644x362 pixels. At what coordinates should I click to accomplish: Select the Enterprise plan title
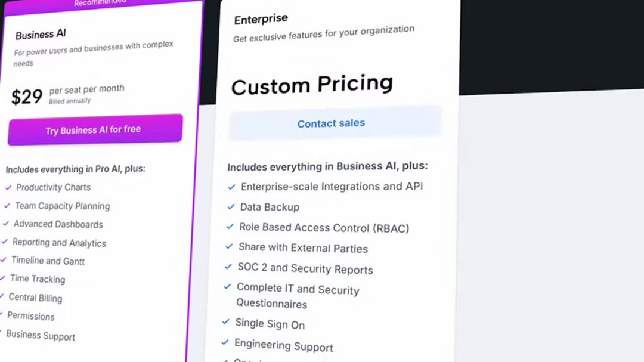pos(261,20)
